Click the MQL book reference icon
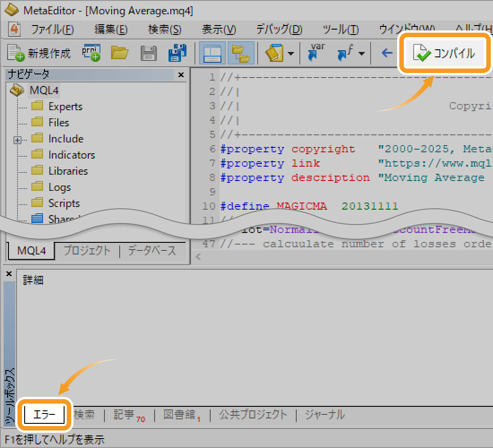Screen dimensions: 493x448 [x=274, y=53]
